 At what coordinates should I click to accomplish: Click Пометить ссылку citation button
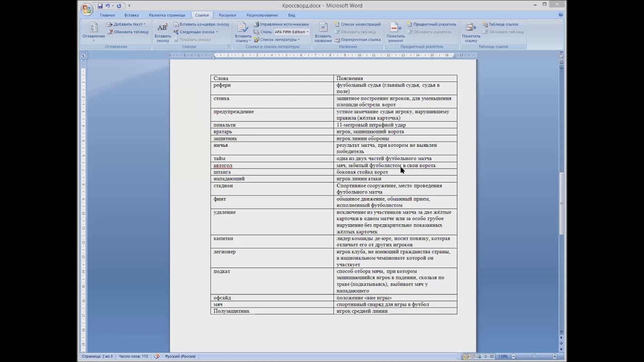pos(471,32)
